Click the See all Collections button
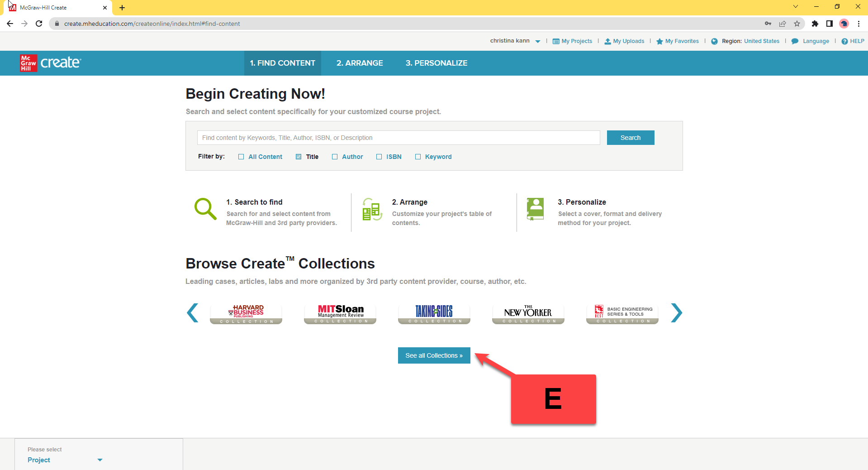The width and height of the screenshot is (868, 470). (x=433, y=355)
